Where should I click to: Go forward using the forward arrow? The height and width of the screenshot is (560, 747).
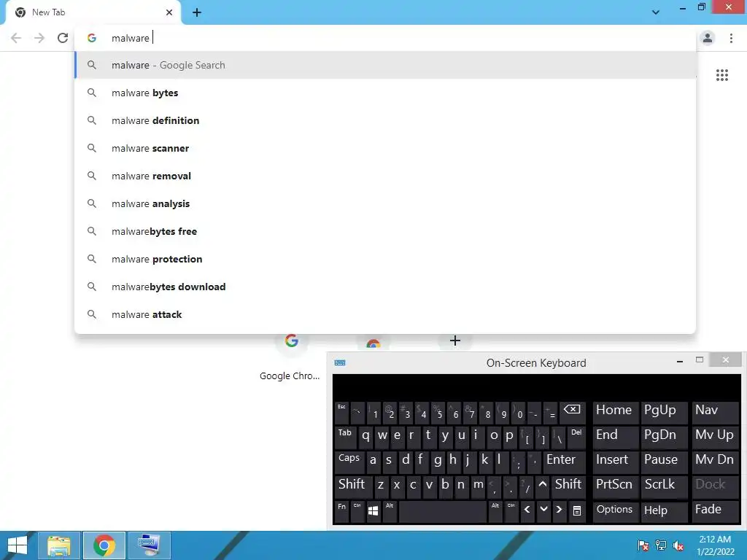pos(39,38)
